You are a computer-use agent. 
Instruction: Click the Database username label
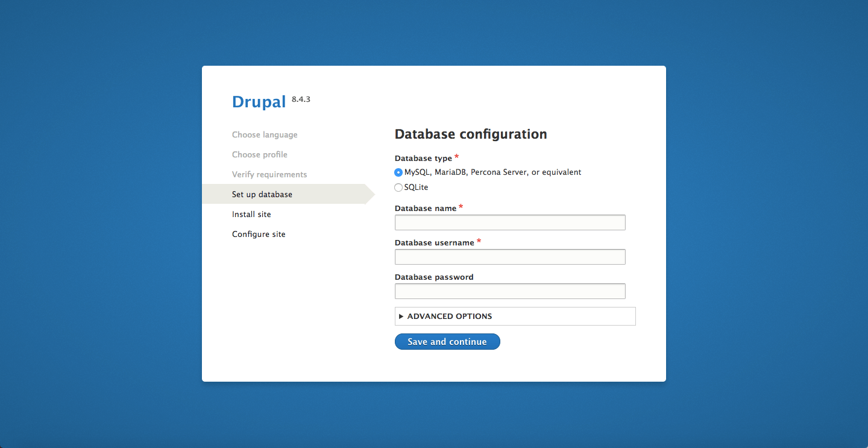[435, 243]
